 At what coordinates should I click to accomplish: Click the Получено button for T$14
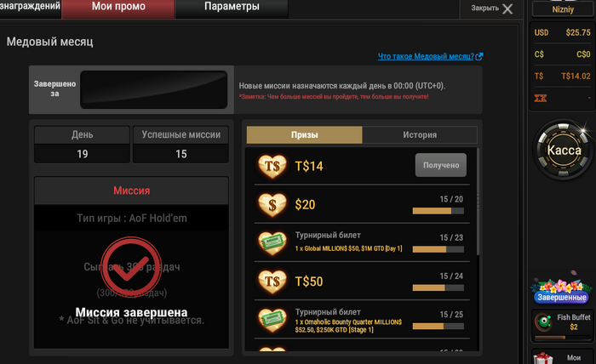[440, 165]
